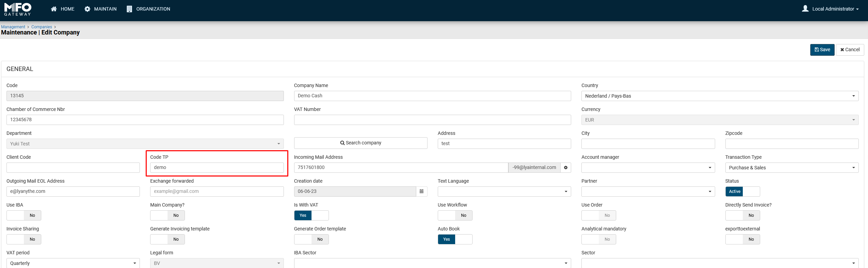Viewport: 868px width, 268px height.
Task: Click the Organization building icon
Action: [129, 9]
